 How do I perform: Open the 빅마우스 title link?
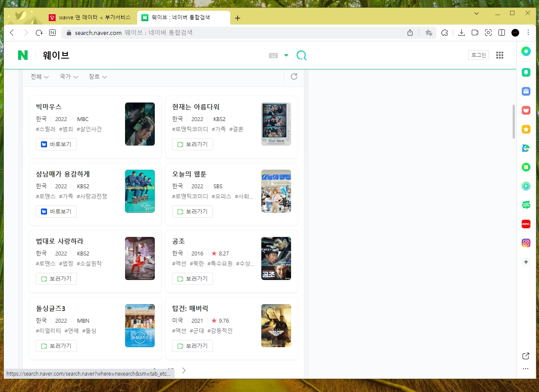coord(49,107)
